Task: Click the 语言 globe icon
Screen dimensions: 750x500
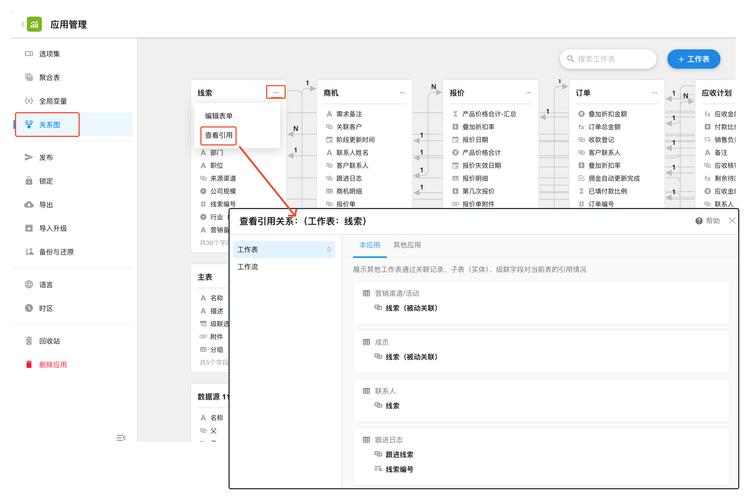Action: [29, 284]
